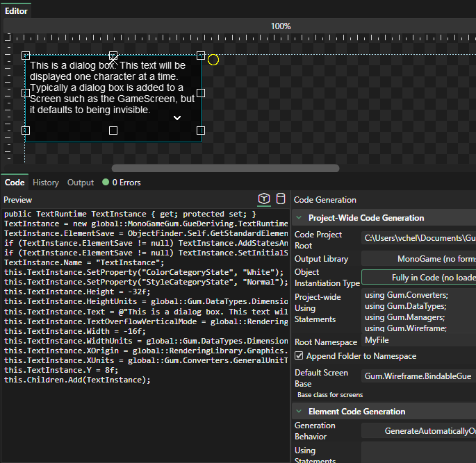Click the Default Screen Base text field
The image size is (476, 463).
tap(418, 376)
